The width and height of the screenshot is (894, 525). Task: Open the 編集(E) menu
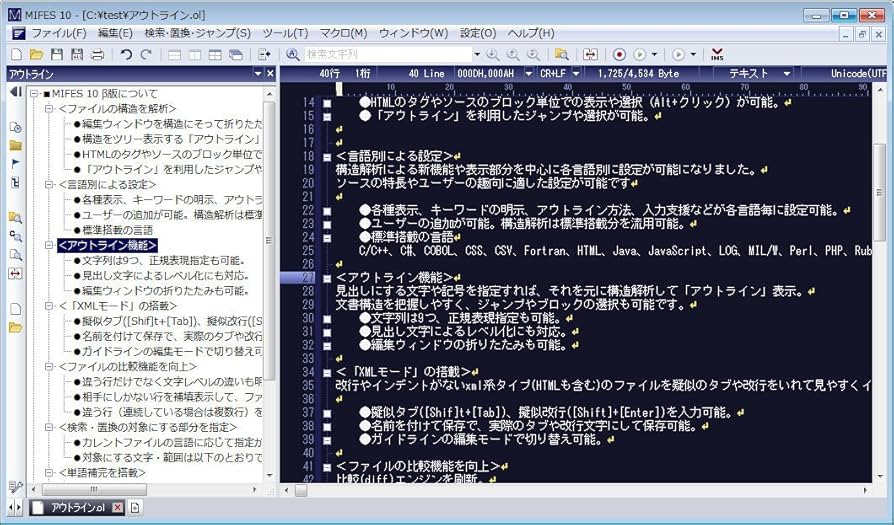115,33
